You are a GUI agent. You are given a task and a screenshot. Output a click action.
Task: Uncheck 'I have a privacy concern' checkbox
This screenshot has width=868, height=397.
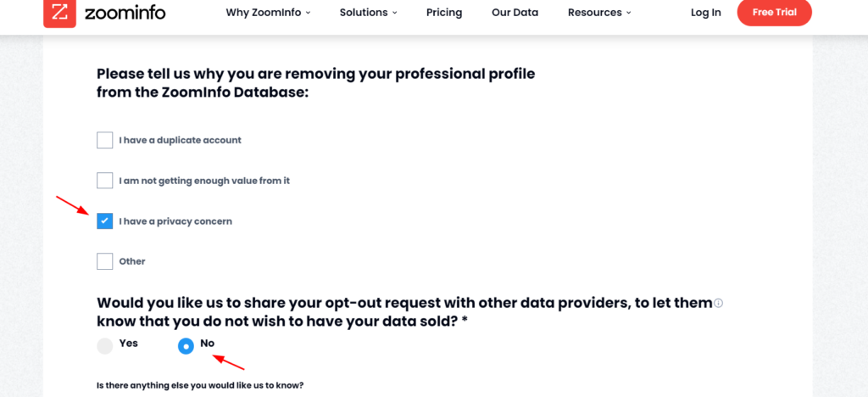coord(104,221)
